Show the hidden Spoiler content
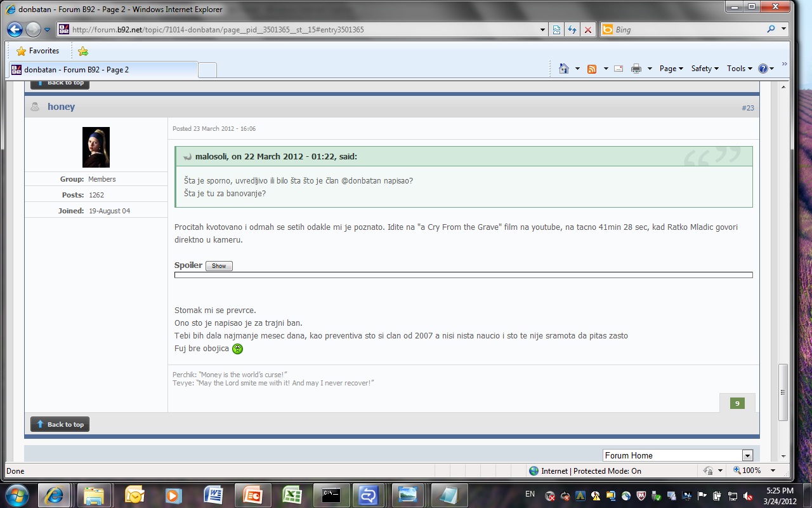The height and width of the screenshot is (508, 812). point(219,266)
